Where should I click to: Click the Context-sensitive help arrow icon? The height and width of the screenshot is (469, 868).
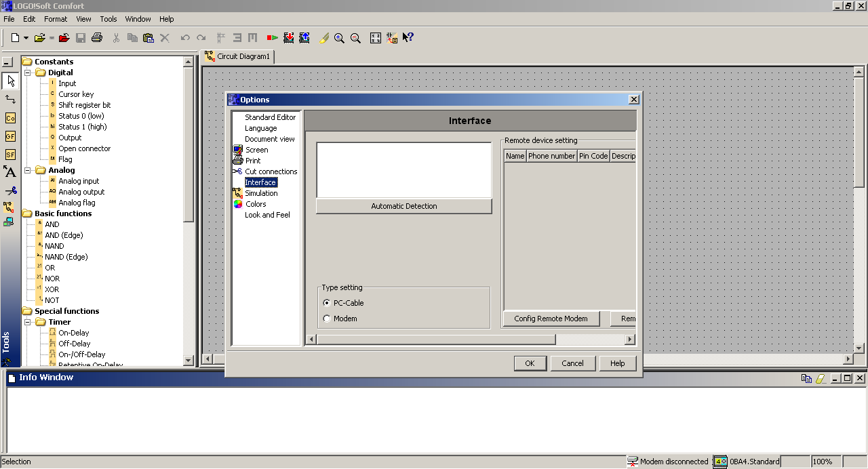coord(408,38)
